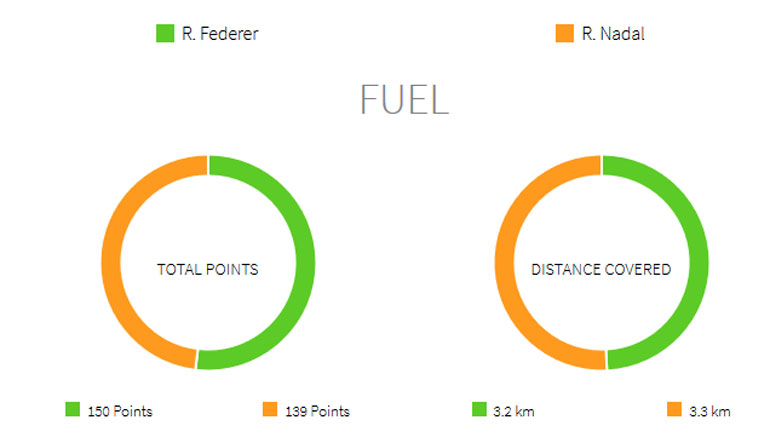
Task: Click the TOTAL POINTS center label
Action: pos(208,270)
